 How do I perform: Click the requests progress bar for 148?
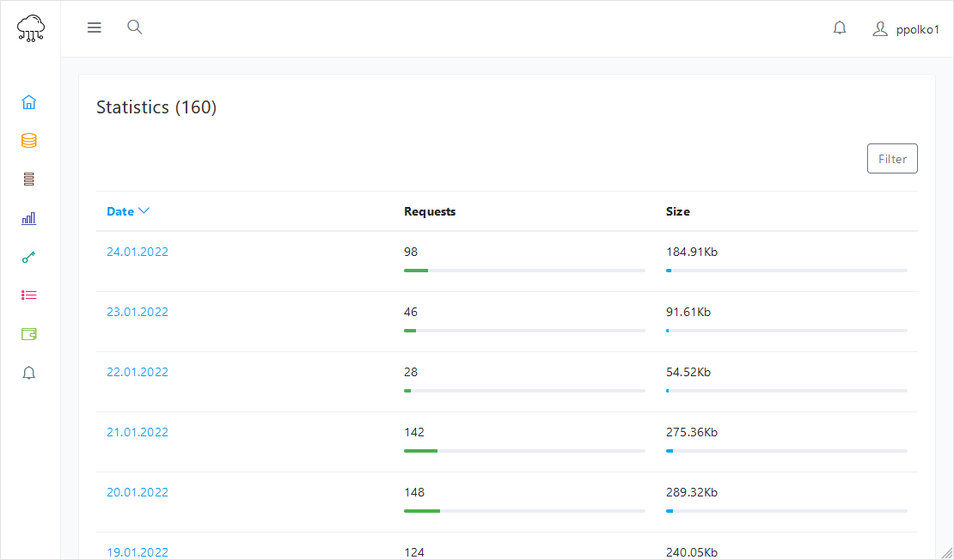[524, 511]
